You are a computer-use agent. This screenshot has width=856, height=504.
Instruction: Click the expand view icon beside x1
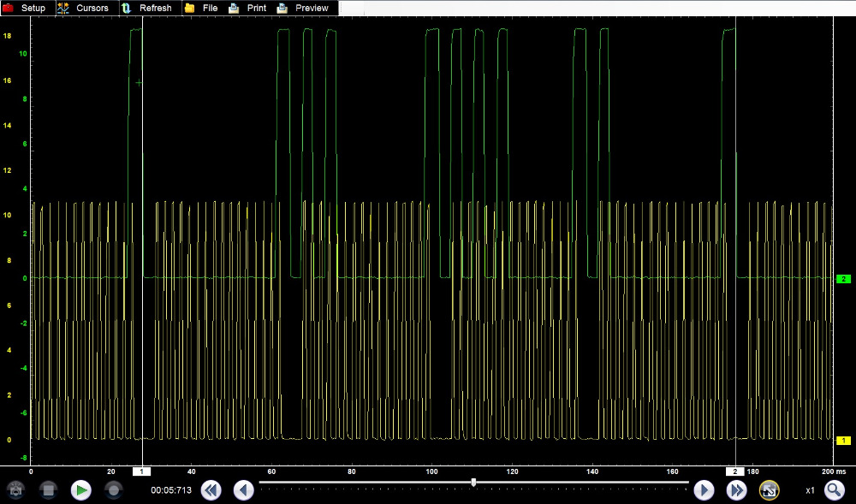(769, 490)
